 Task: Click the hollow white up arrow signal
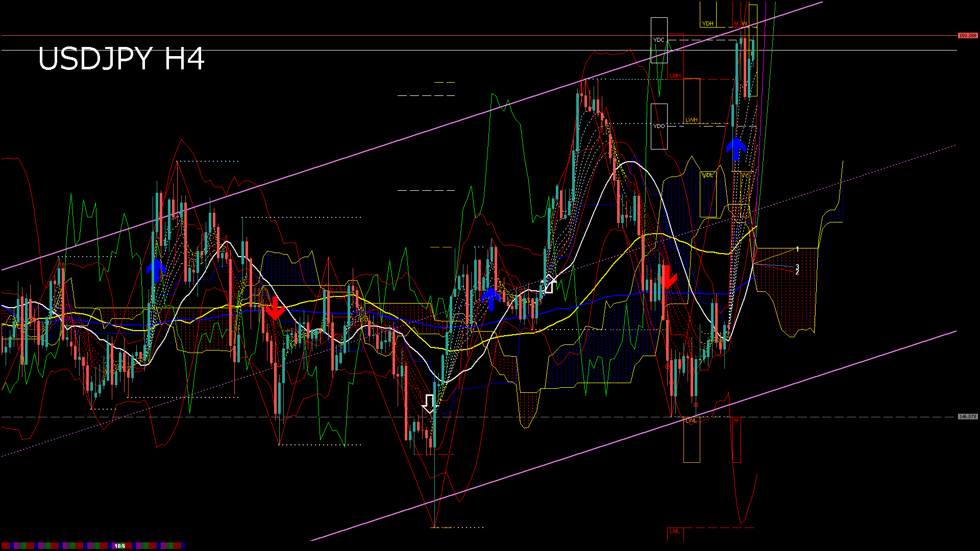click(x=549, y=284)
